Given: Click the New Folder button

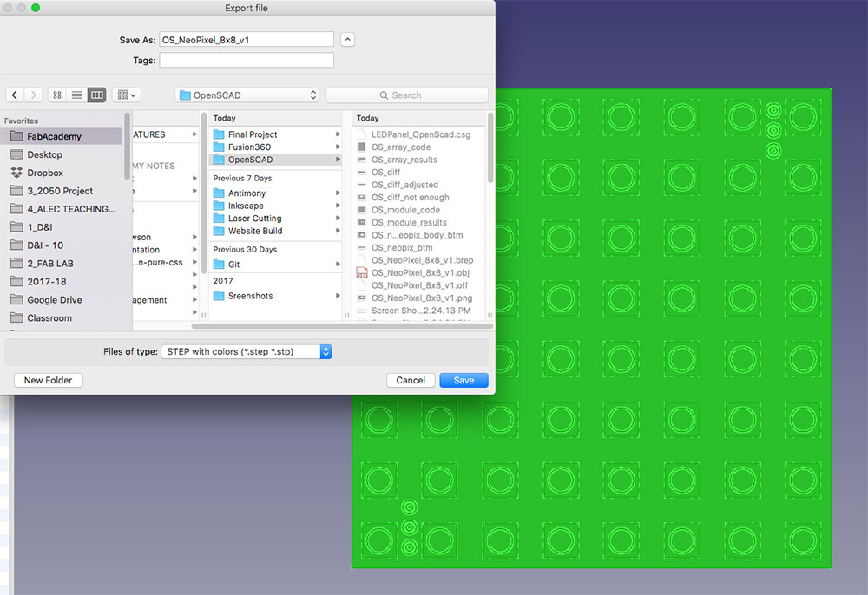Looking at the screenshot, I should pos(48,381).
